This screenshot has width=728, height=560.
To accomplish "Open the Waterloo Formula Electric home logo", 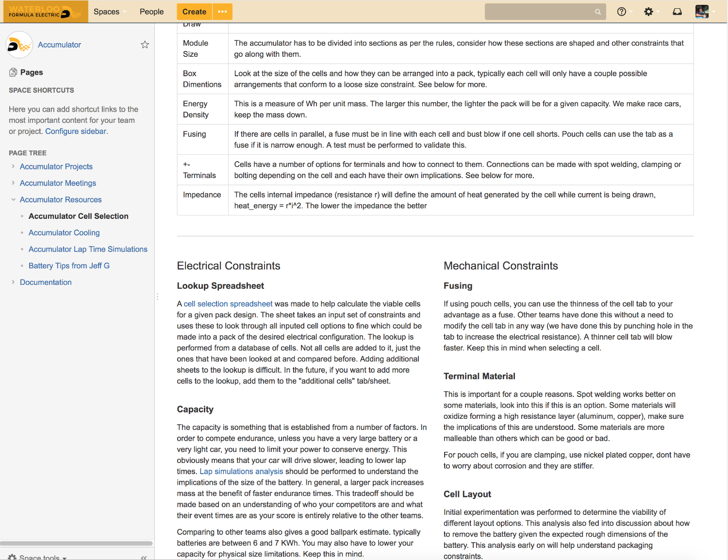I will click(x=45, y=12).
